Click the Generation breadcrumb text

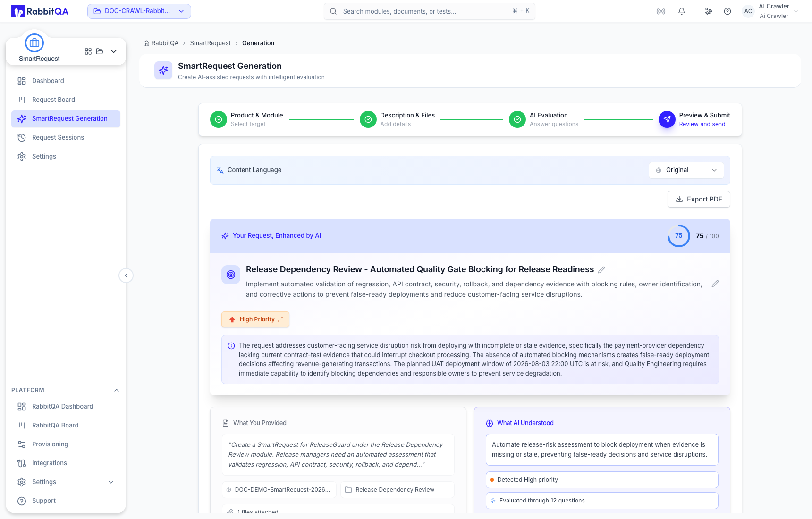pyautogui.click(x=258, y=43)
